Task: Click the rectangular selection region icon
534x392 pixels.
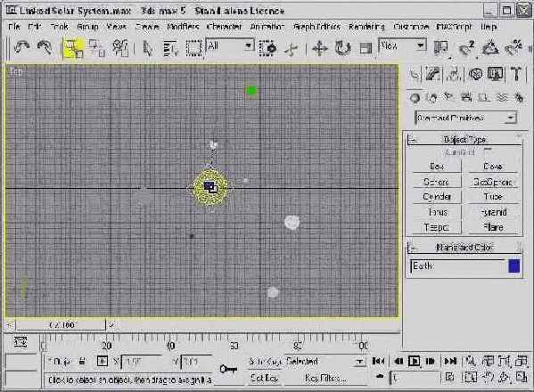Action: [x=193, y=48]
